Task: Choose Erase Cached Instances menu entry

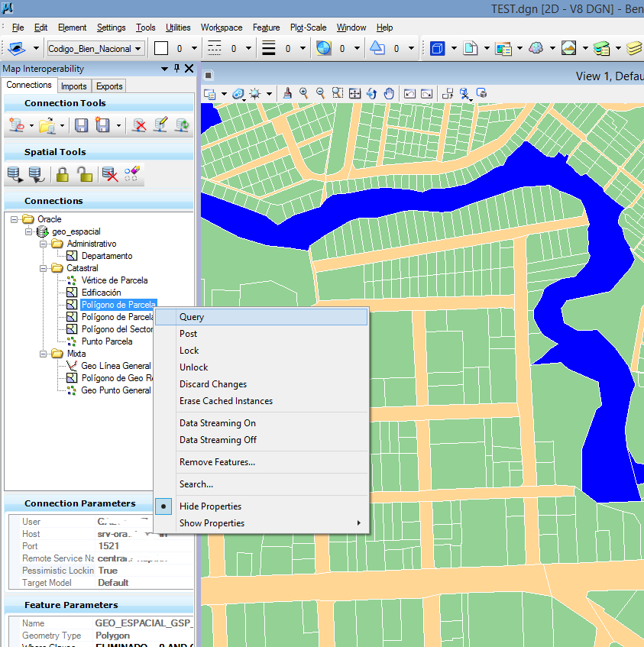Action: point(261,401)
